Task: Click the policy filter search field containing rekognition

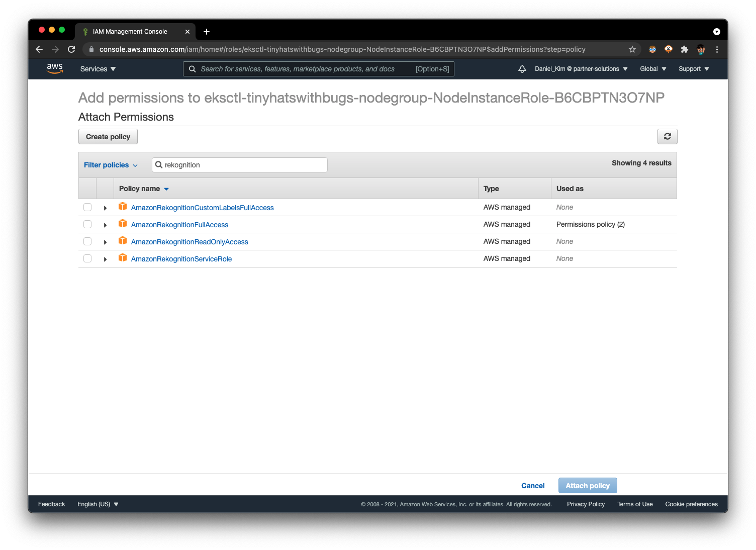Action: (240, 165)
